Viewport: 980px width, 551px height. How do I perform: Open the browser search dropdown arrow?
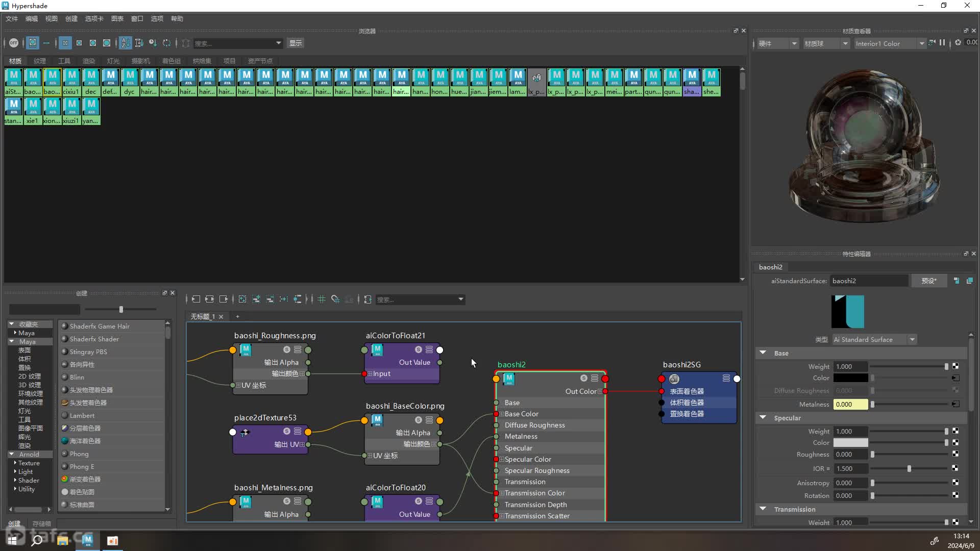coord(278,43)
